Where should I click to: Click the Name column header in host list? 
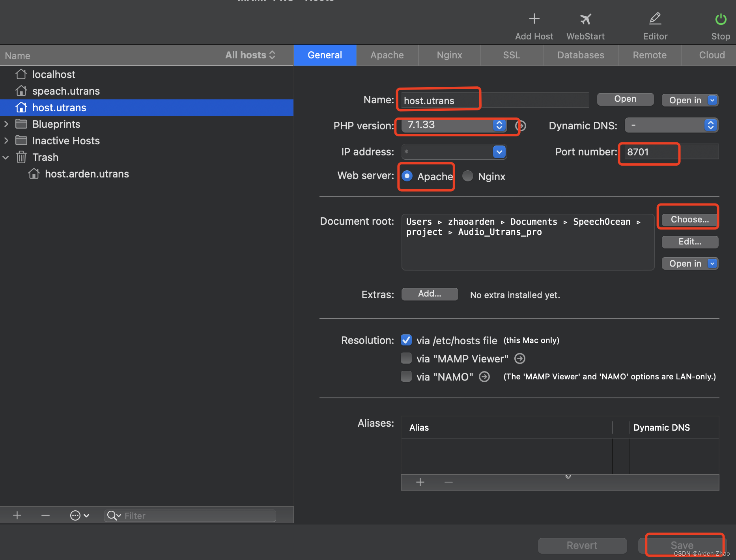17,56
